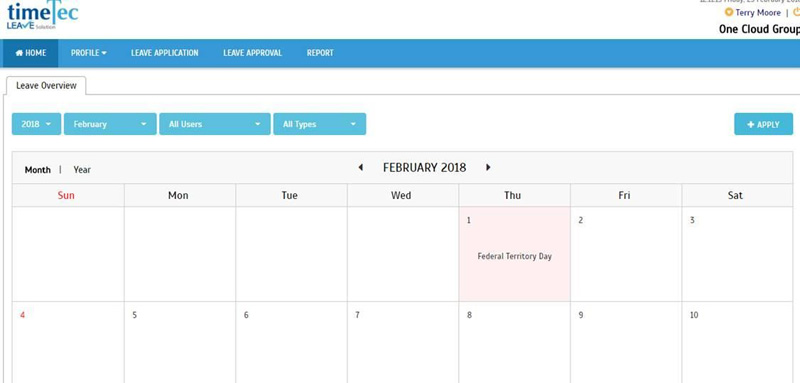
Task: Expand the All Types filter dropdown
Action: coord(319,124)
